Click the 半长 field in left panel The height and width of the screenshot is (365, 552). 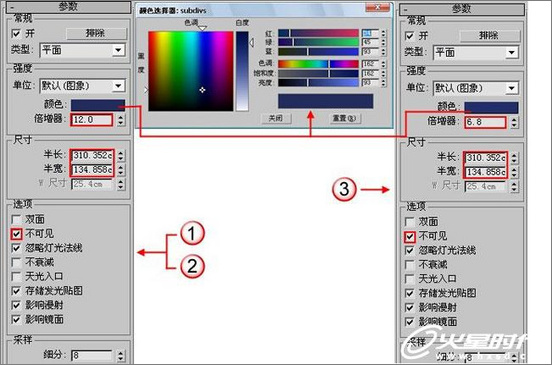[92, 155]
